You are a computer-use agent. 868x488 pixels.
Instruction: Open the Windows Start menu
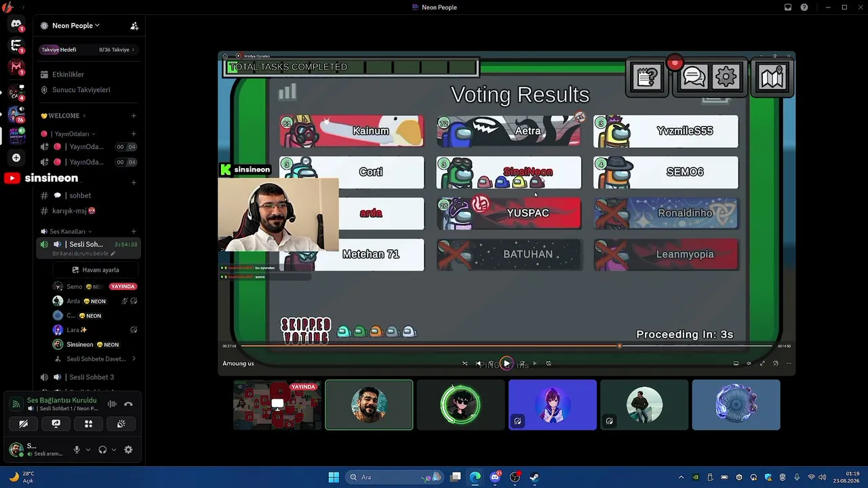334,477
